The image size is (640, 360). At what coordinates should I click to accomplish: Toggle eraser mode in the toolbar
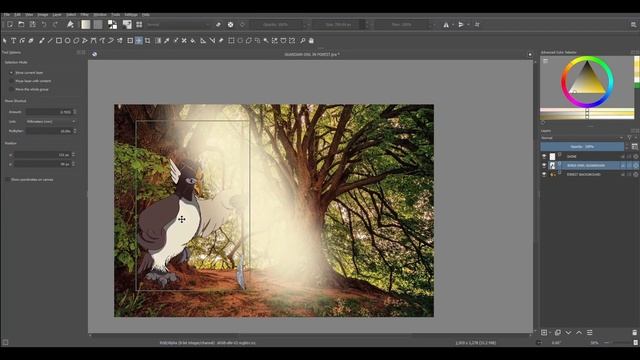[218, 24]
